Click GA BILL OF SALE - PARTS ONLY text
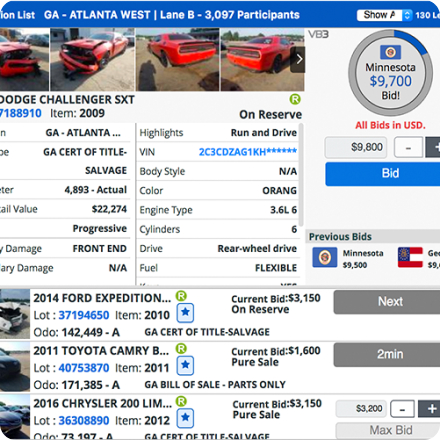Screen dimensions: 440x440 click(x=215, y=385)
